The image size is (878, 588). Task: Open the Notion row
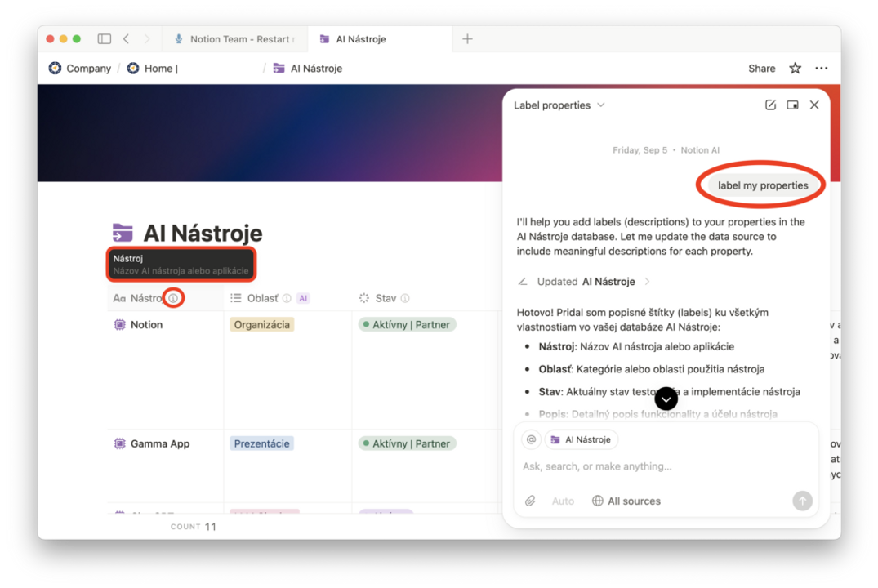[146, 325]
